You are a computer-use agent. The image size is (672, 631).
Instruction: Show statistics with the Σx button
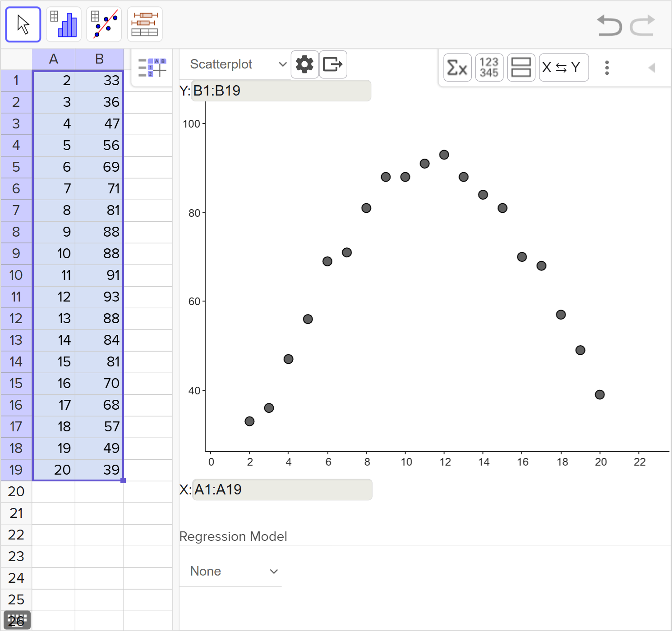[457, 68]
